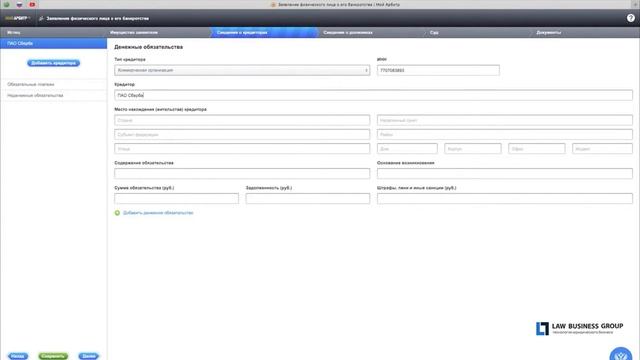Image resolution: width=640 pixels, height=360 pixels.
Task: Click into the Кредитор name field
Action: pos(373,95)
